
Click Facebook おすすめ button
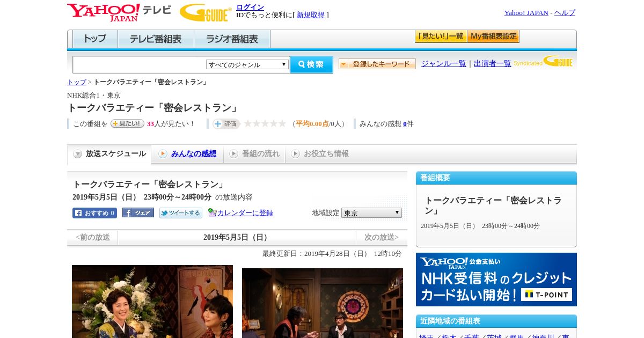[x=94, y=213]
